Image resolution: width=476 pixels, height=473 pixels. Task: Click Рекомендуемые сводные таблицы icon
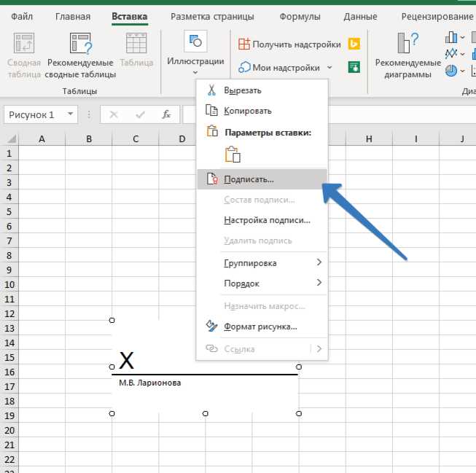click(x=80, y=44)
